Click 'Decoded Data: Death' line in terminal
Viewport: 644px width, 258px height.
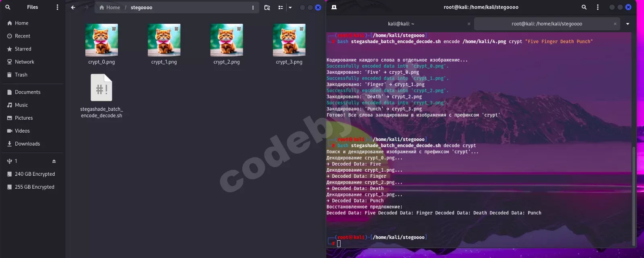coord(355,188)
